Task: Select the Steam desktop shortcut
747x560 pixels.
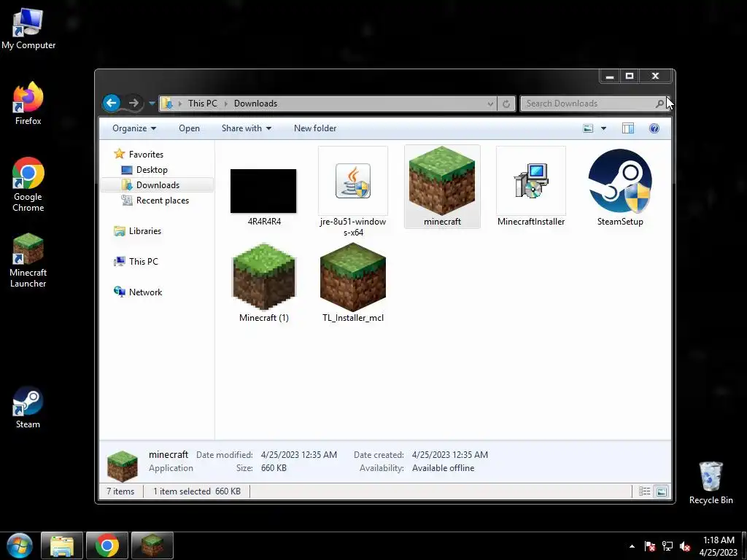Action: tap(28, 407)
